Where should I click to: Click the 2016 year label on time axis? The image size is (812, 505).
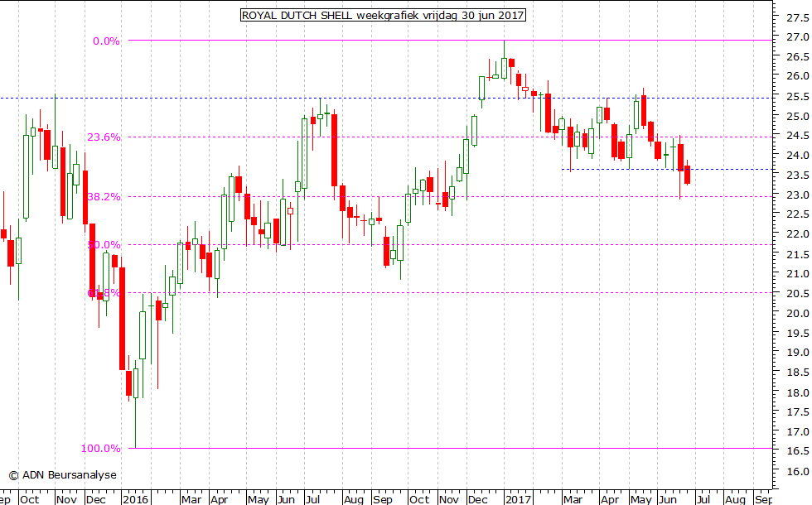pyautogui.click(x=136, y=499)
